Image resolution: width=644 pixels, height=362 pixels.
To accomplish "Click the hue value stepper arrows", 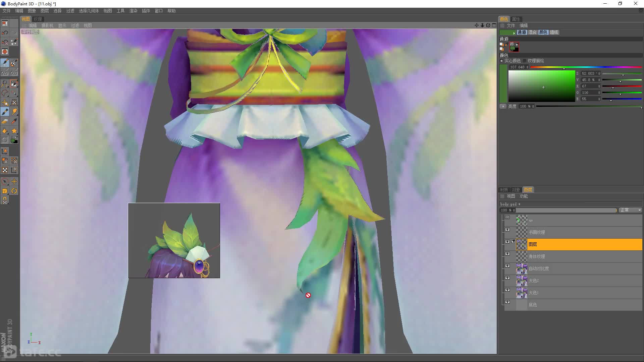I will point(527,67).
